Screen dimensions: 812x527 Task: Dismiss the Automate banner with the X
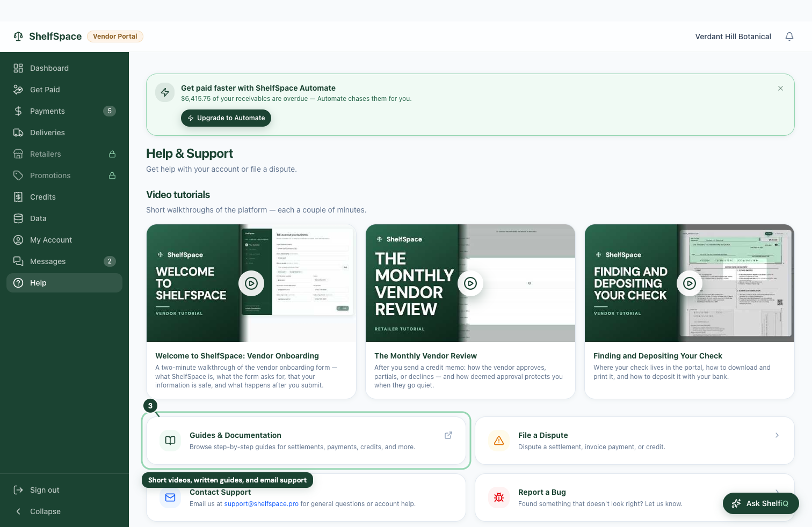(x=780, y=89)
